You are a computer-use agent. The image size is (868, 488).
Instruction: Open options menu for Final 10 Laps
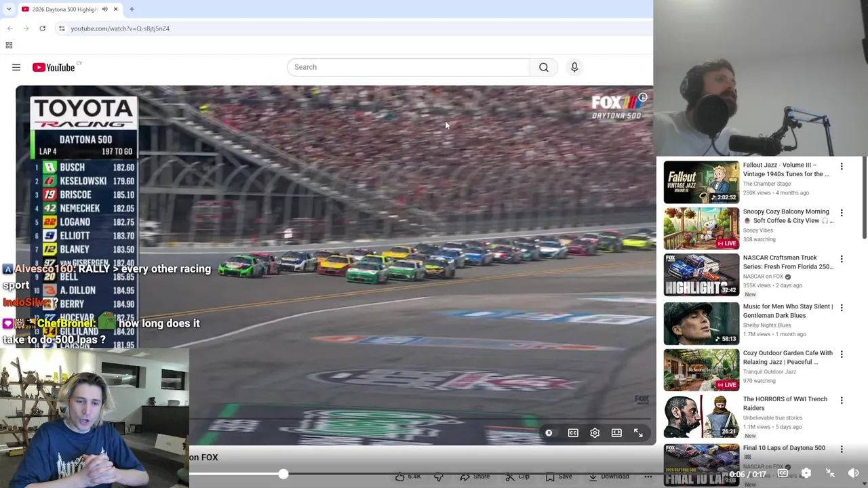(x=842, y=449)
